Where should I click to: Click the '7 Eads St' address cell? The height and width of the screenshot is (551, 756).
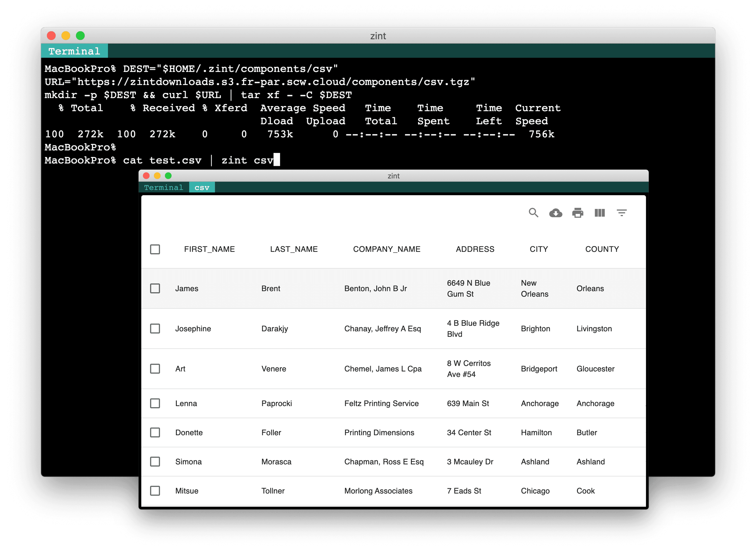click(464, 491)
